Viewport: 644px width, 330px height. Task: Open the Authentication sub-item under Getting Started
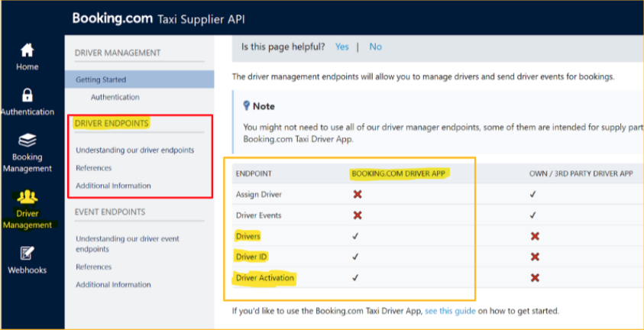pos(115,97)
